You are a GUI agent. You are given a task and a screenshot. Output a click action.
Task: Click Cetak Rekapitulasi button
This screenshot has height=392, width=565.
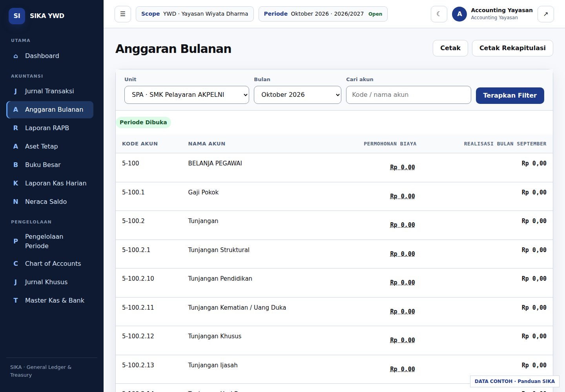point(512,48)
